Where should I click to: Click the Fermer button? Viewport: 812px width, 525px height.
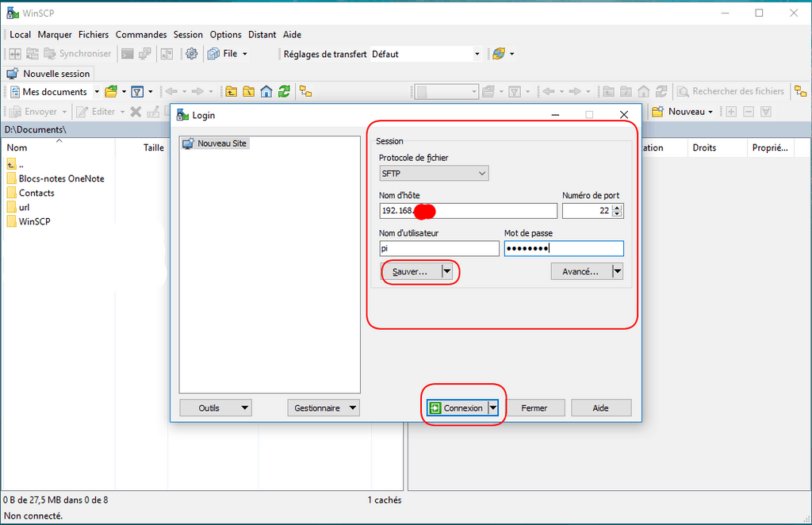[534, 408]
